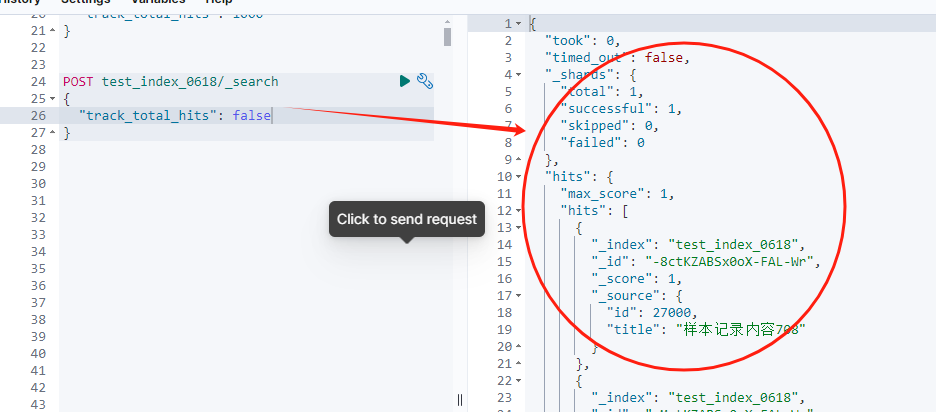The height and width of the screenshot is (412, 936).
Task: Click the request editor vertical scrollbar thumb
Action: tap(447, 36)
